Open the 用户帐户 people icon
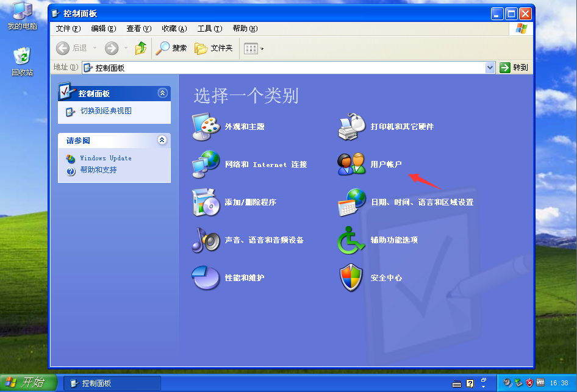 coord(351,165)
